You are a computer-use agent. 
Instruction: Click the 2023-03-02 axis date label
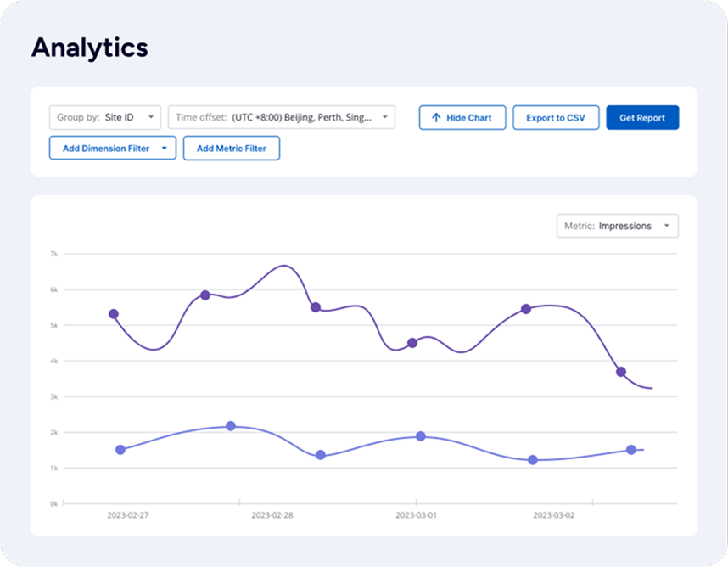(x=553, y=515)
